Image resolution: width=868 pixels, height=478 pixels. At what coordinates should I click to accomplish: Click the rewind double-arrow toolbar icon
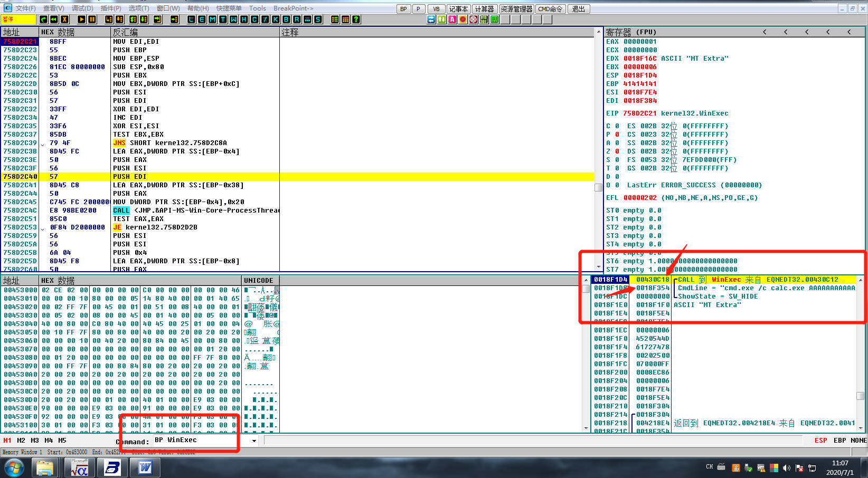54,19
